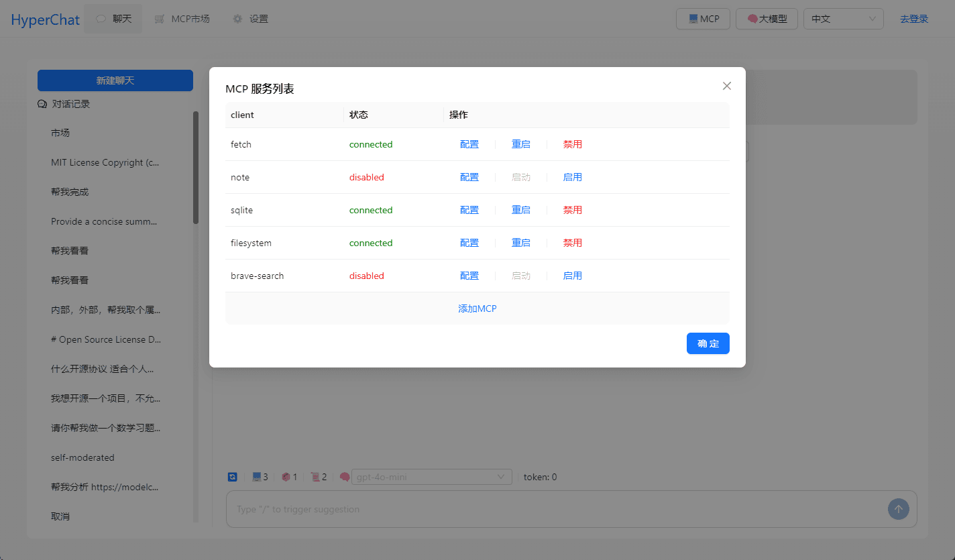Disable the fetch client with 禁用
The height and width of the screenshot is (560, 955).
pyautogui.click(x=573, y=144)
